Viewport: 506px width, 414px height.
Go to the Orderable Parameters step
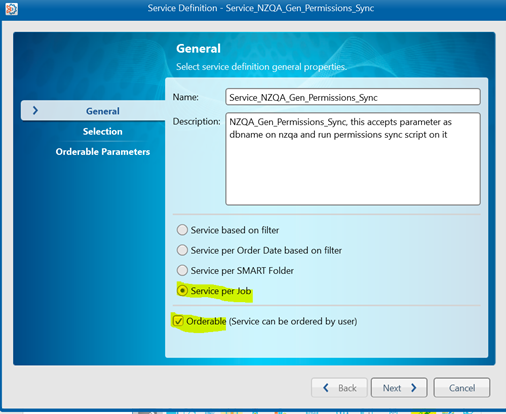pos(103,152)
